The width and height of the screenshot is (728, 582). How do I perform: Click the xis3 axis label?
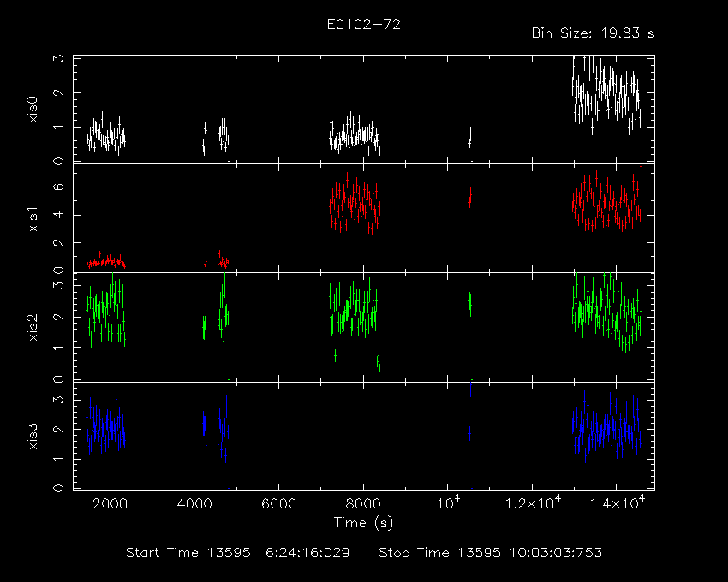(x=33, y=436)
